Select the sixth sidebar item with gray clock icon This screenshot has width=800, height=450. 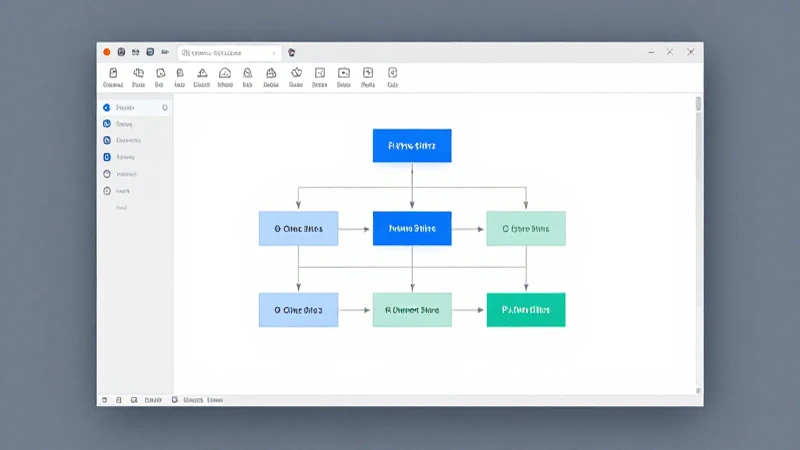click(135, 191)
